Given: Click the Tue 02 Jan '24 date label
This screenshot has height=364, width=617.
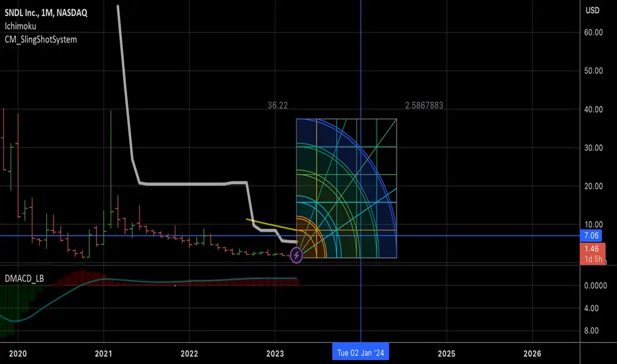Looking at the screenshot, I should [x=360, y=353].
